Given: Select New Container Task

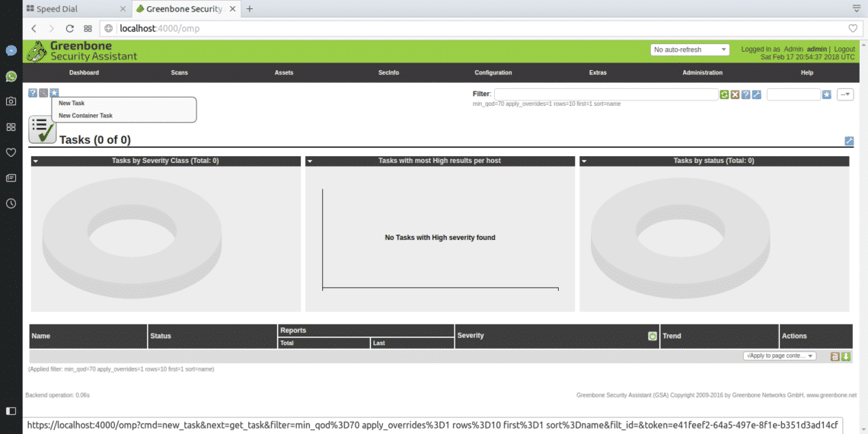Looking at the screenshot, I should [85, 116].
